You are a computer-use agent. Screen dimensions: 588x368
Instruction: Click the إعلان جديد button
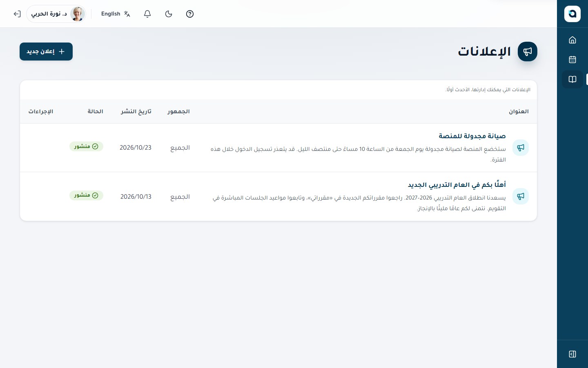(x=46, y=52)
